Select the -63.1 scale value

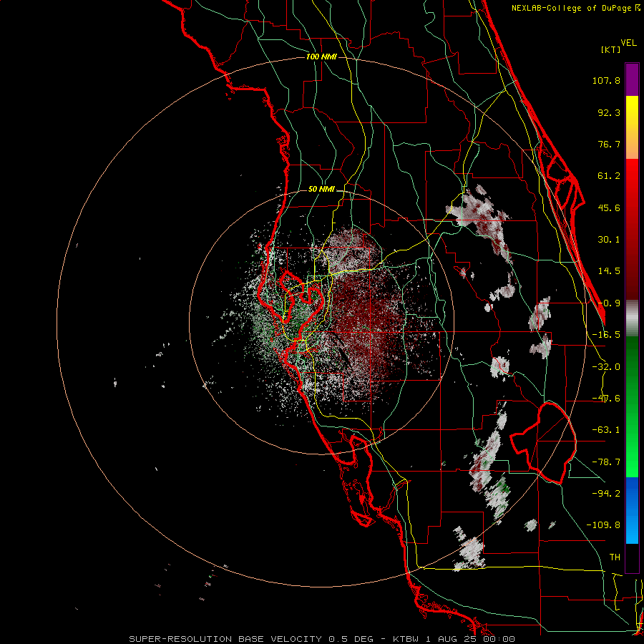point(606,430)
